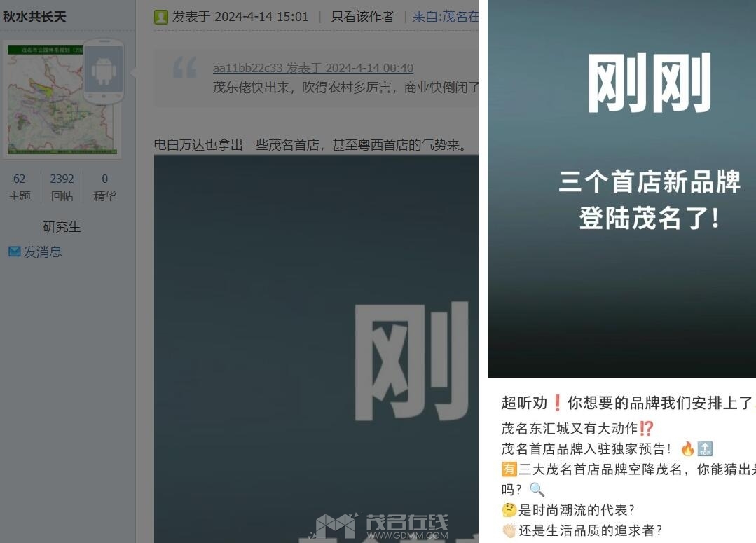Select the line 是时尚潮流的代表?
Screen dimensions: 756x543
(568, 510)
